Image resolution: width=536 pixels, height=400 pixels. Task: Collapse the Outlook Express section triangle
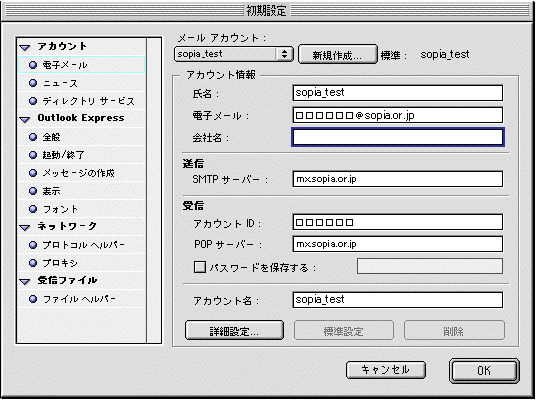pos(25,119)
